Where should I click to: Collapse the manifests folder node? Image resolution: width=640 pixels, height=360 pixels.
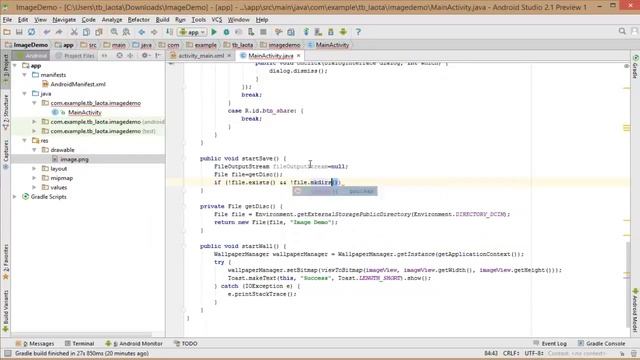pos(24,75)
